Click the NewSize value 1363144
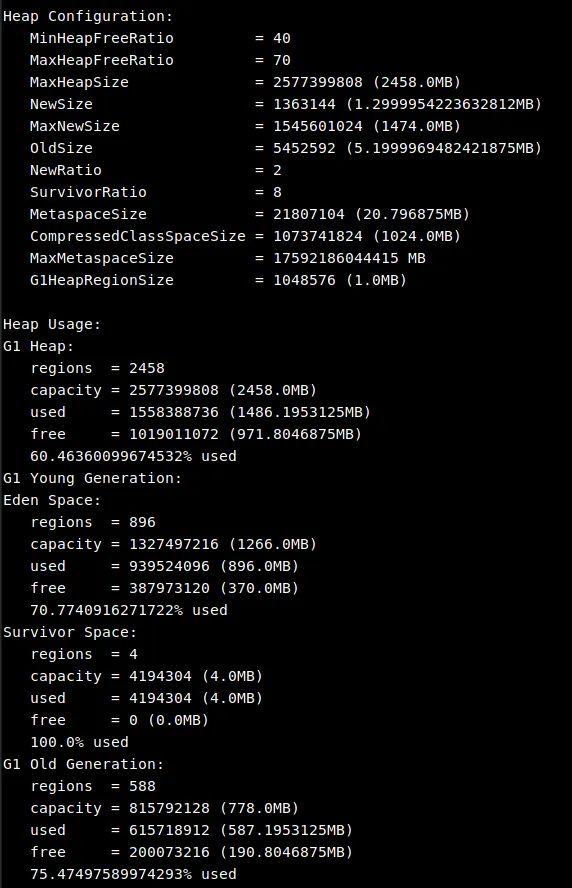This screenshot has width=572, height=888. (x=305, y=104)
